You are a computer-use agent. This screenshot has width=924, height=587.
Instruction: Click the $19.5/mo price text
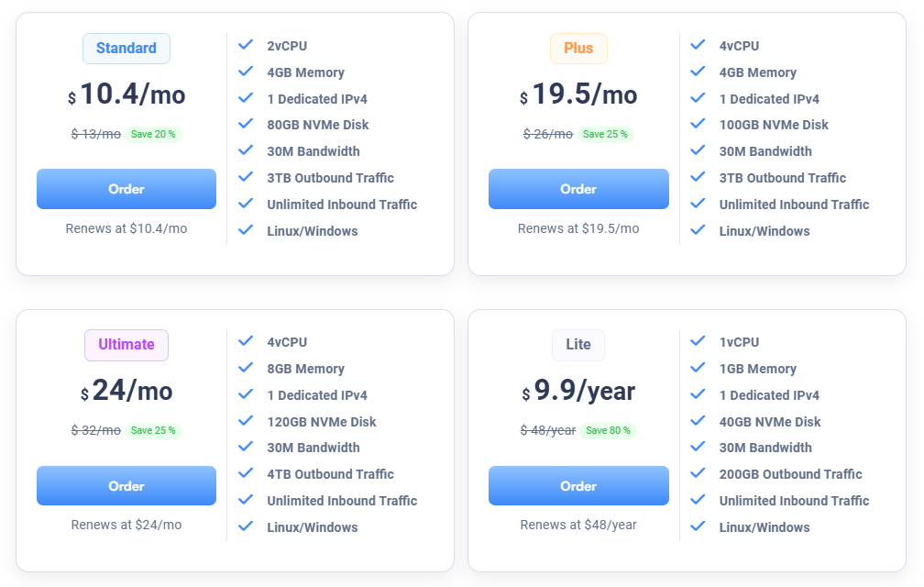[578, 94]
